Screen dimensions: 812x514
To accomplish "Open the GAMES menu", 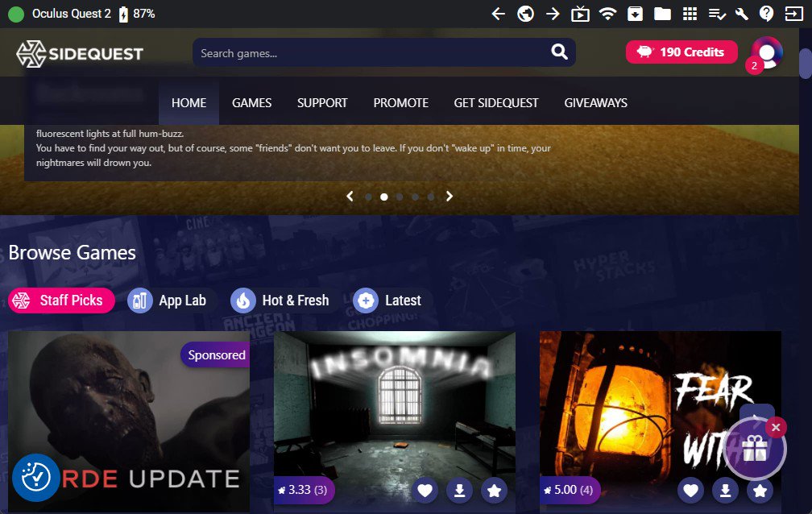I will click(251, 102).
